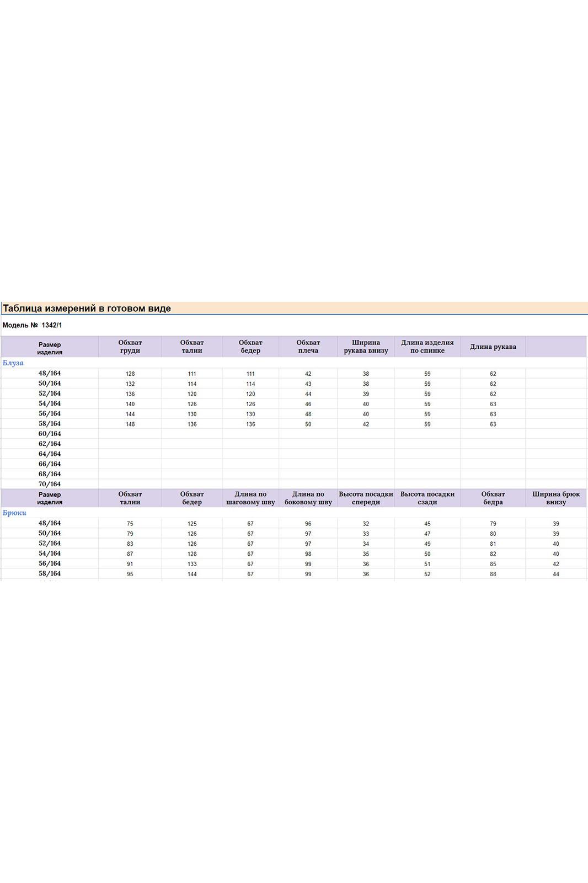The height and width of the screenshot is (883, 588).
Task: Select the 'Обхват плеча' column header
Action: 308,347
